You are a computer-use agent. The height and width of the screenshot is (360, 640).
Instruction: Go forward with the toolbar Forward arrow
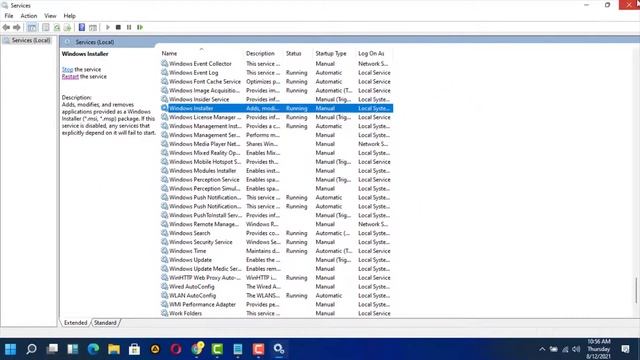point(17,27)
